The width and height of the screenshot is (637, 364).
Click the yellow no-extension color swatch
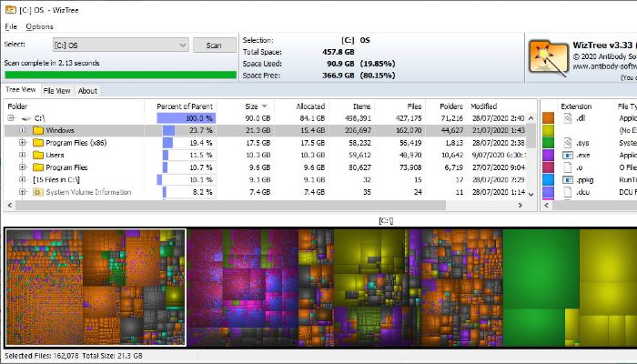pyautogui.click(x=549, y=130)
